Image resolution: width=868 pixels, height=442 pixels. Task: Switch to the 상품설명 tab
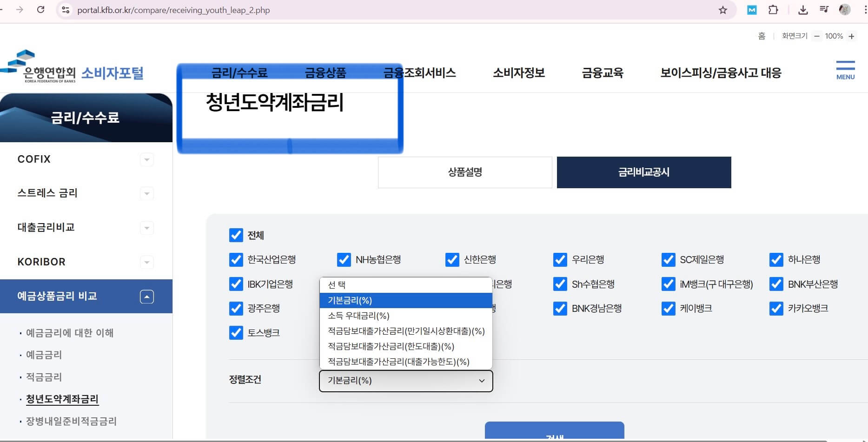point(464,172)
